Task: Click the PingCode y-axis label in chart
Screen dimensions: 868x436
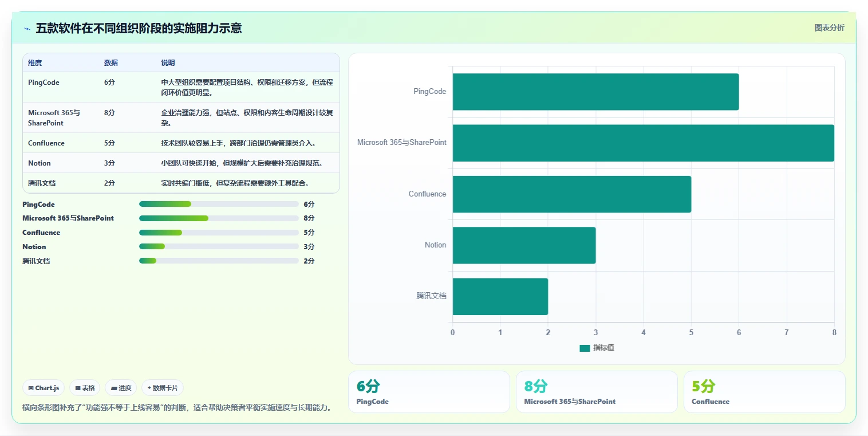Action: (430, 92)
